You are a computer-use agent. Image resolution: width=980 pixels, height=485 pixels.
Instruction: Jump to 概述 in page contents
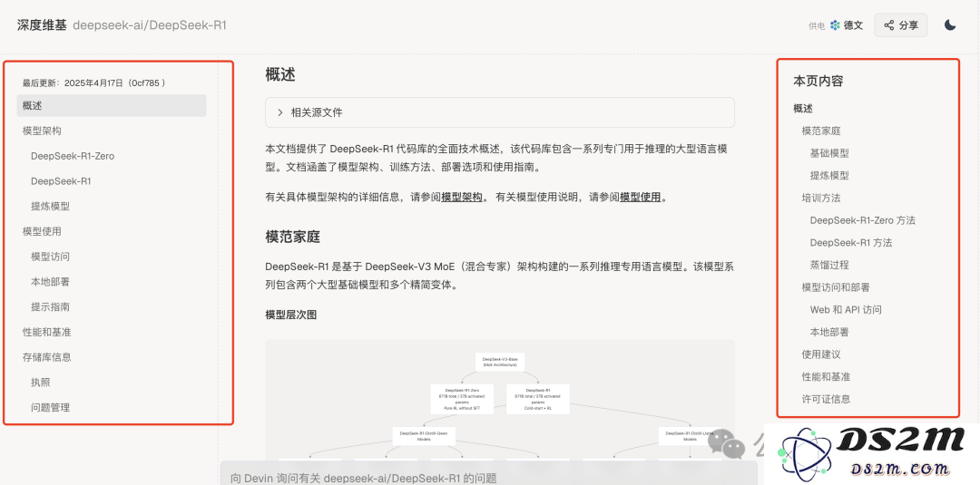tap(803, 108)
